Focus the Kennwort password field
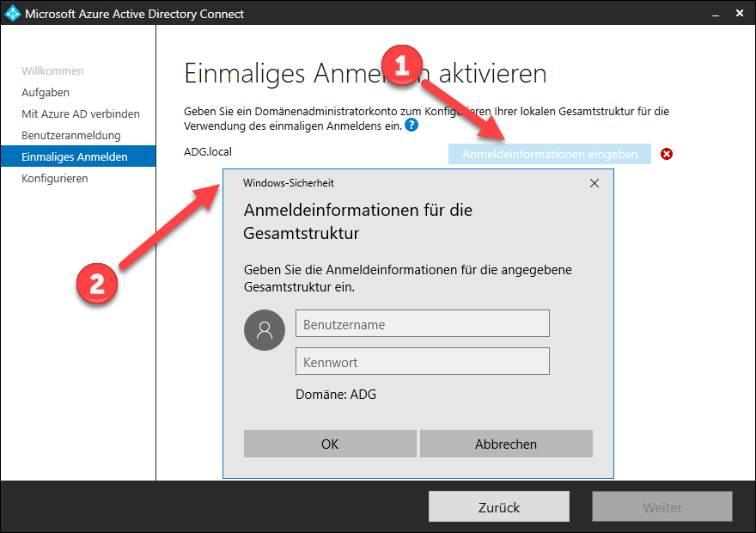The height and width of the screenshot is (533, 756). (423, 361)
